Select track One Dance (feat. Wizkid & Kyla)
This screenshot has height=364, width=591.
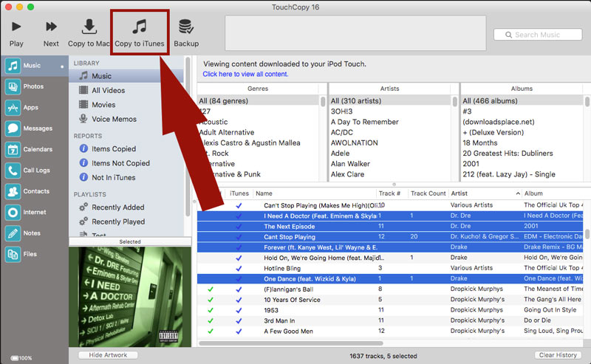390,279
